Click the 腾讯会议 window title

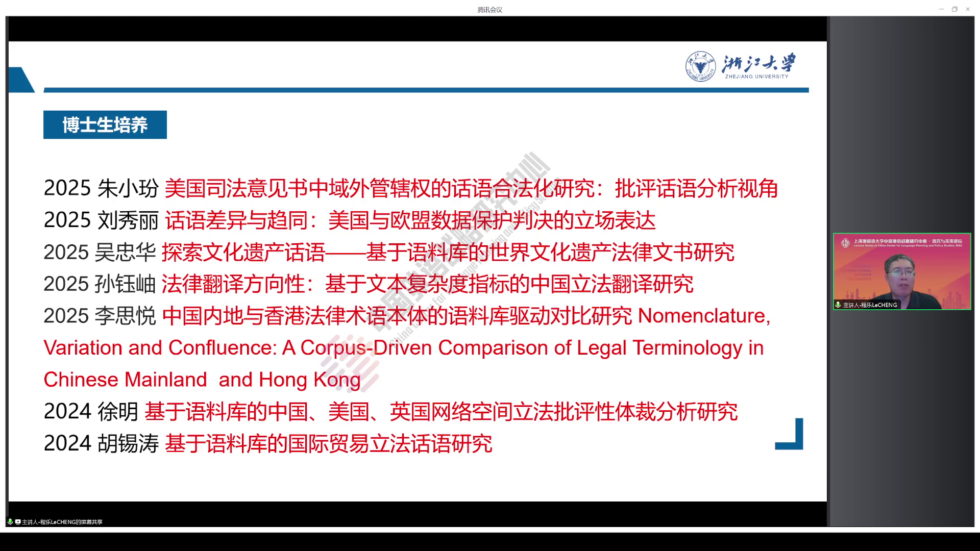[x=489, y=9]
